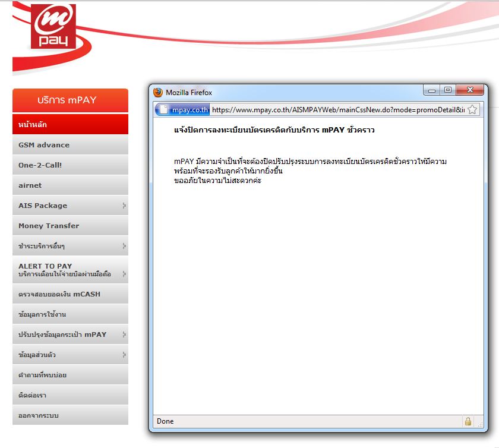Expand ALERT TO PAY submenu arrow
This screenshot has width=499, height=448.
pos(124,274)
